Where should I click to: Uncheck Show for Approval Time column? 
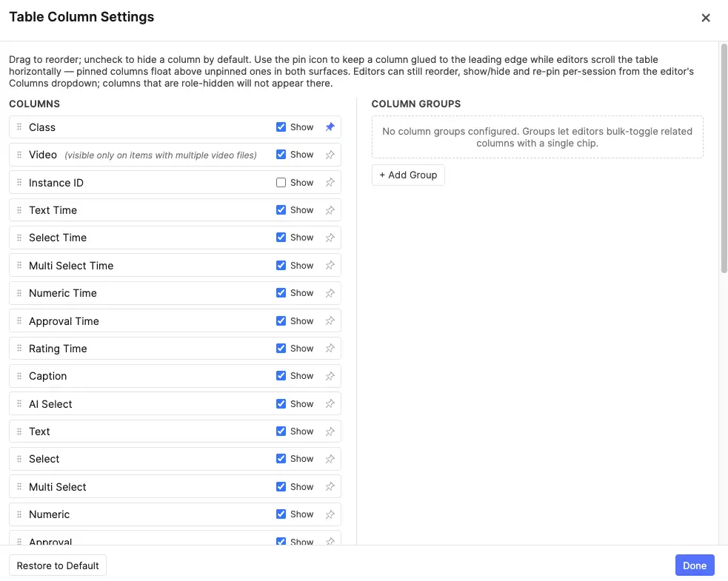[281, 320]
